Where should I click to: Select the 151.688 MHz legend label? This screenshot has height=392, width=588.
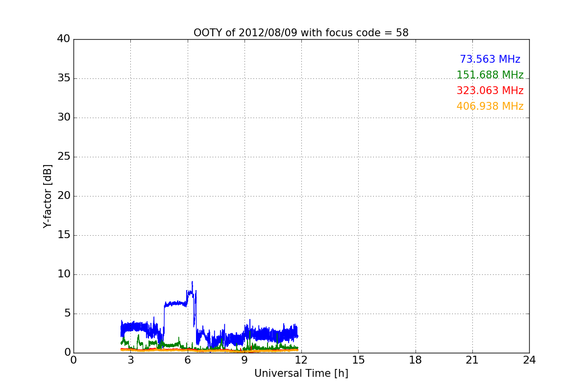pyautogui.click(x=490, y=75)
